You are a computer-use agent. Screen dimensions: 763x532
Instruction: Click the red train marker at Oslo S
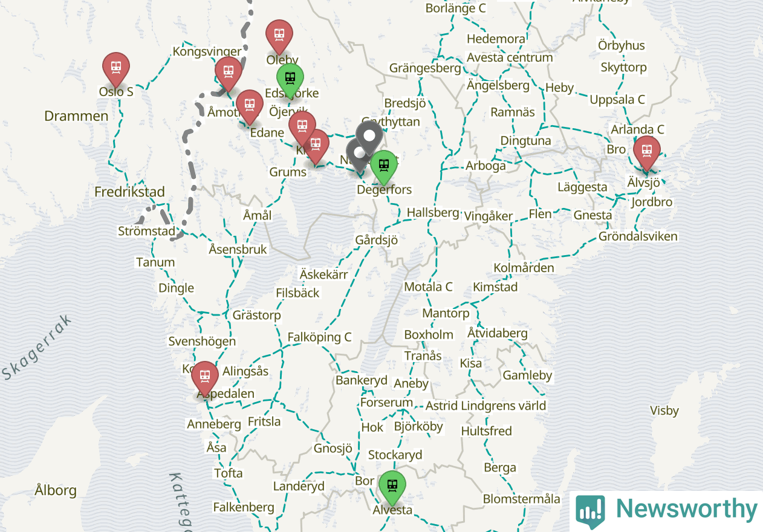116,69
